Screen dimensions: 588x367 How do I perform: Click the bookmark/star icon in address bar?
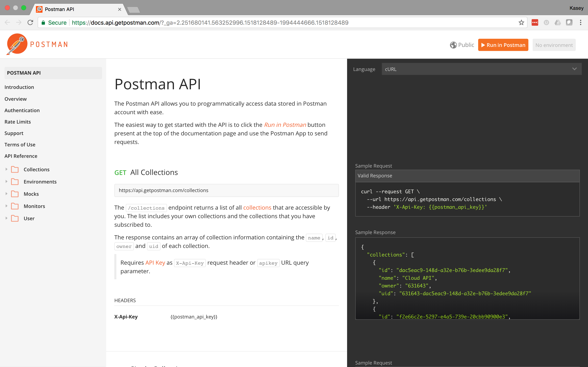(521, 23)
